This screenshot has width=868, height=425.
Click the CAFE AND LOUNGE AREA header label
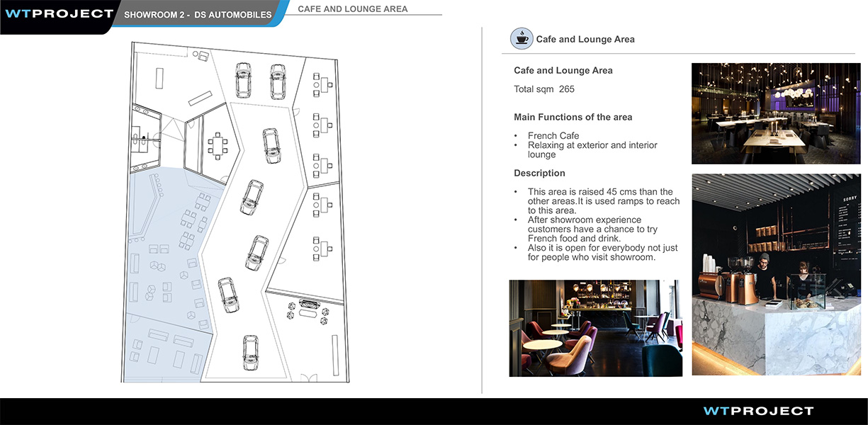coord(353,9)
